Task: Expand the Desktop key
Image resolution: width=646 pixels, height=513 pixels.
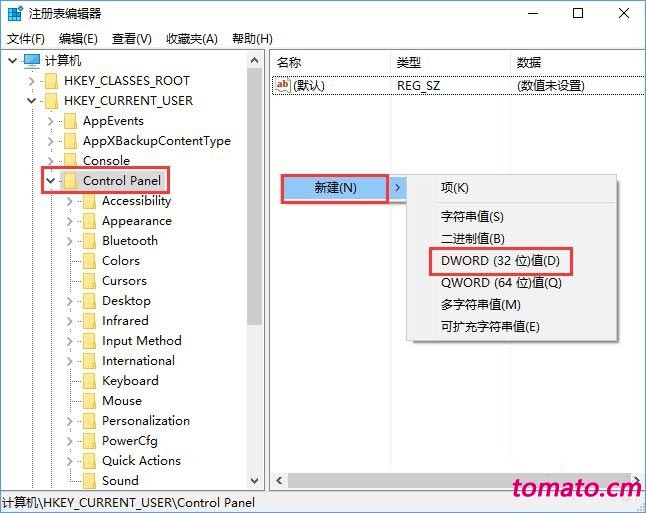Action: (70, 301)
